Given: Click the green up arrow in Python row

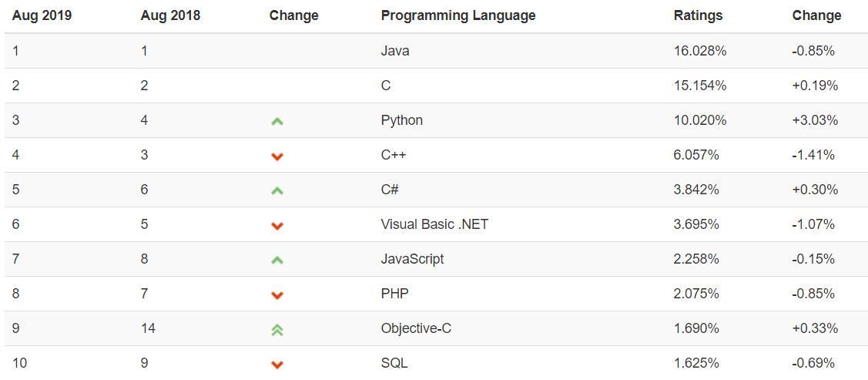Looking at the screenshot, I should pyautogui.click(x=277, y=121).
